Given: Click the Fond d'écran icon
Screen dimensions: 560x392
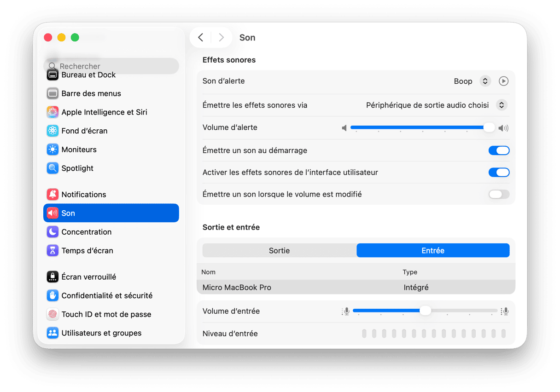Looking at the screenshot, I should pyautogui.click(x=52, y=131).
